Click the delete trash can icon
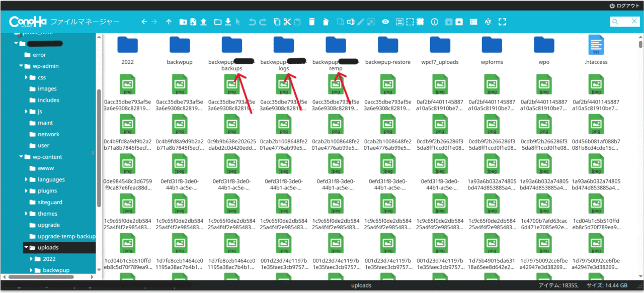 coord(312,22)
